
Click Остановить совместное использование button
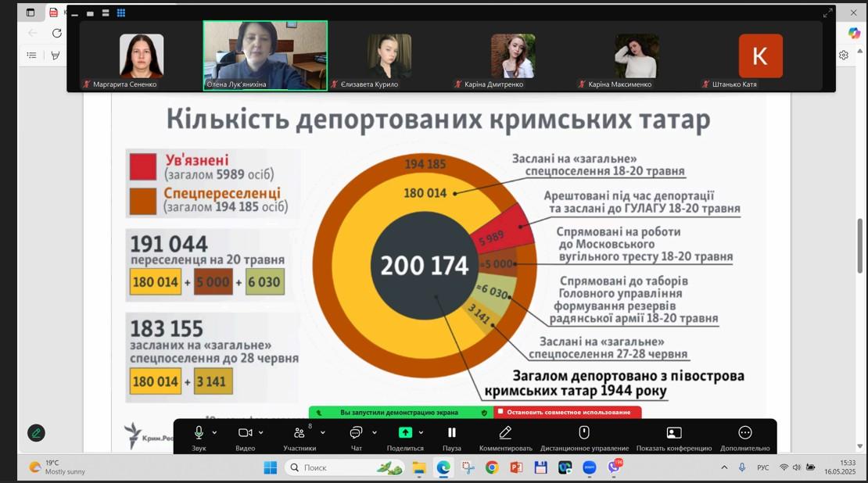[568, 412]
